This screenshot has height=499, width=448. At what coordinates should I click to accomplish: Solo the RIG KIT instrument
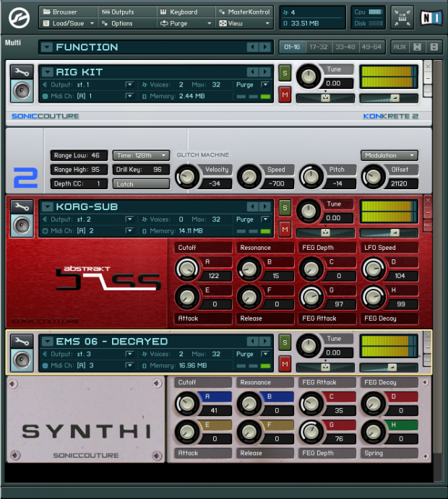285,73
